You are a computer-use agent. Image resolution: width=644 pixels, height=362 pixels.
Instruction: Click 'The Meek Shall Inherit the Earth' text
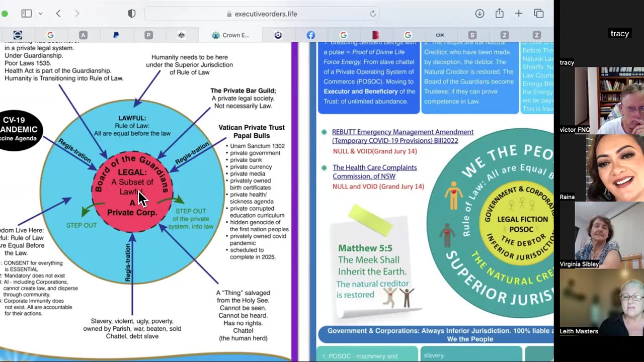click(x=372, y=266)
